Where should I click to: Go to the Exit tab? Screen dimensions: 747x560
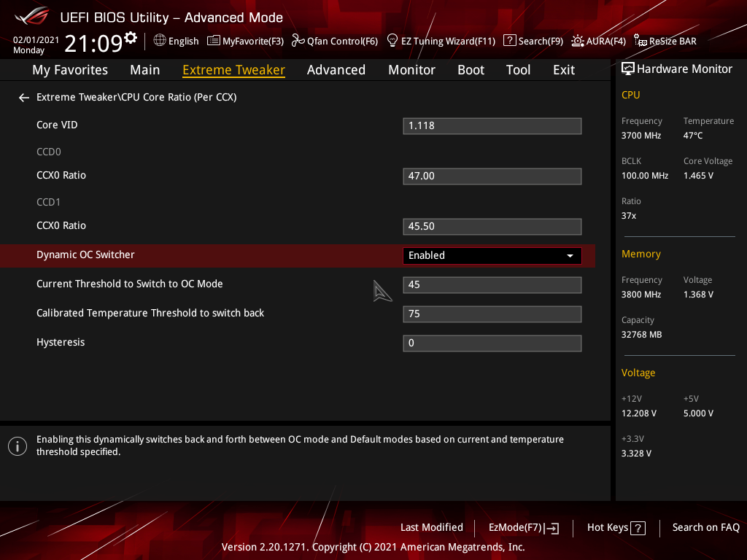pos(564,70)
